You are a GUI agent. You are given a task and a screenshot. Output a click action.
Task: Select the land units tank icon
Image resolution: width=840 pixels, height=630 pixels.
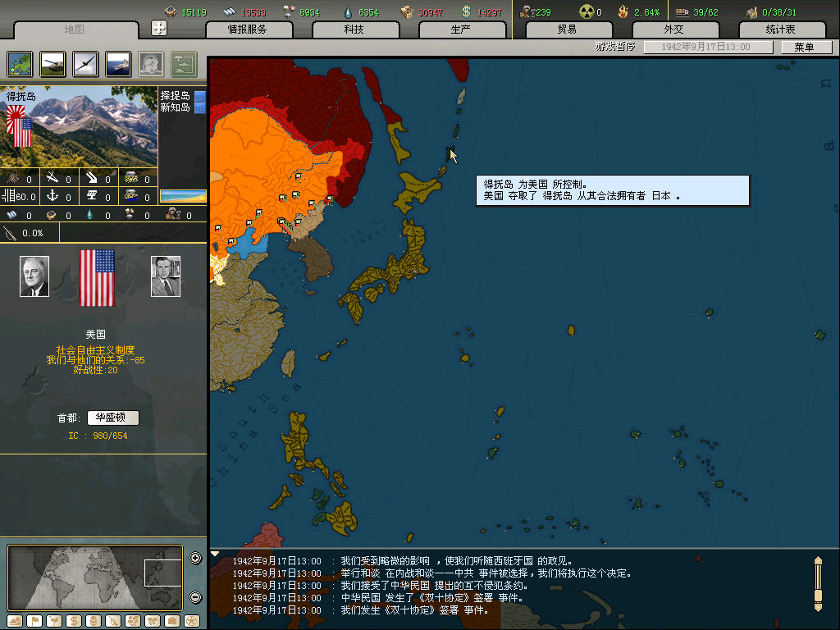(52, 63)
